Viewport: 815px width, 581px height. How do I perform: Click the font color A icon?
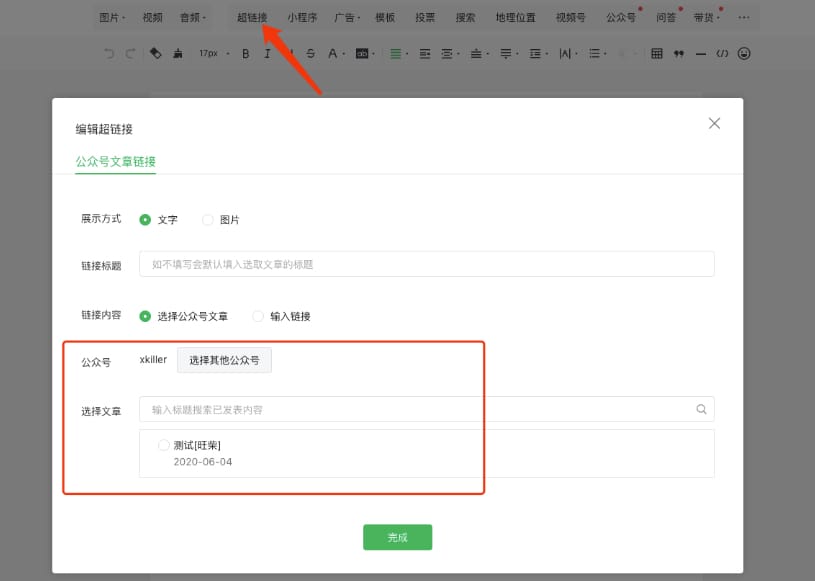[x=333, y=53]
